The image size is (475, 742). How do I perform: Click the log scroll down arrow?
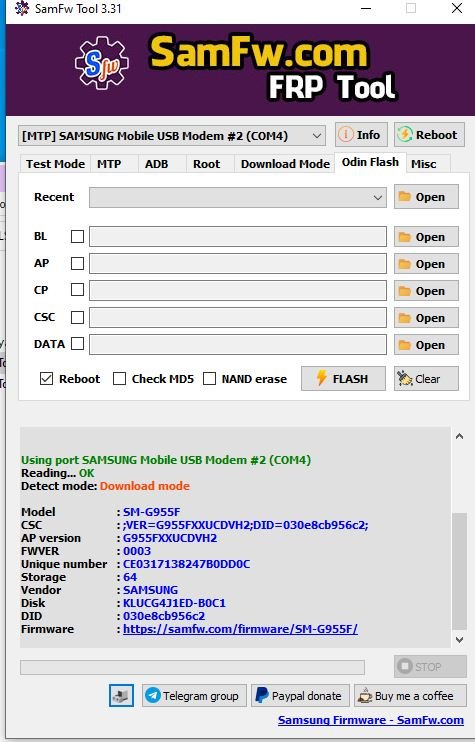(x=459, y=639)
